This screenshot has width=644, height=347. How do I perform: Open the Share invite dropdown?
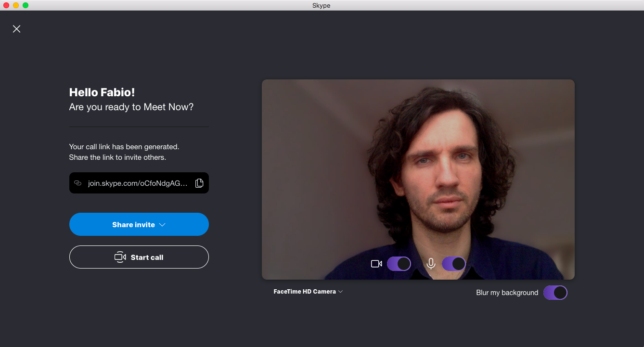[139, 224]
